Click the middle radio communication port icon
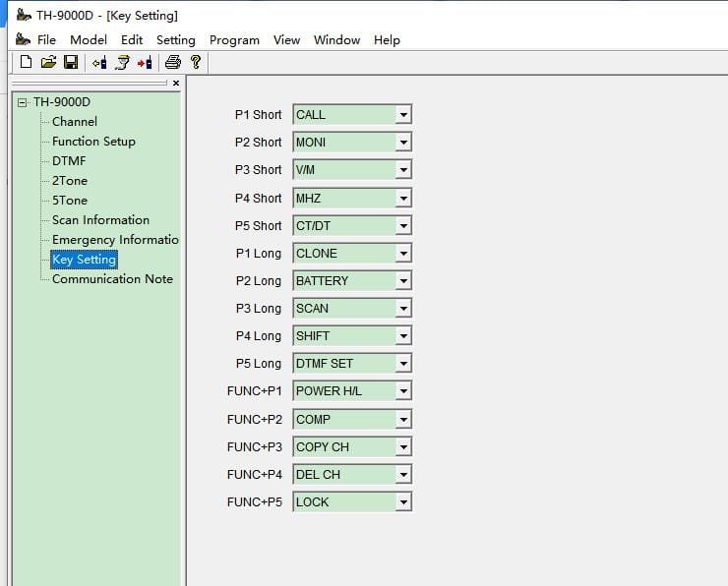 [123, 62]
